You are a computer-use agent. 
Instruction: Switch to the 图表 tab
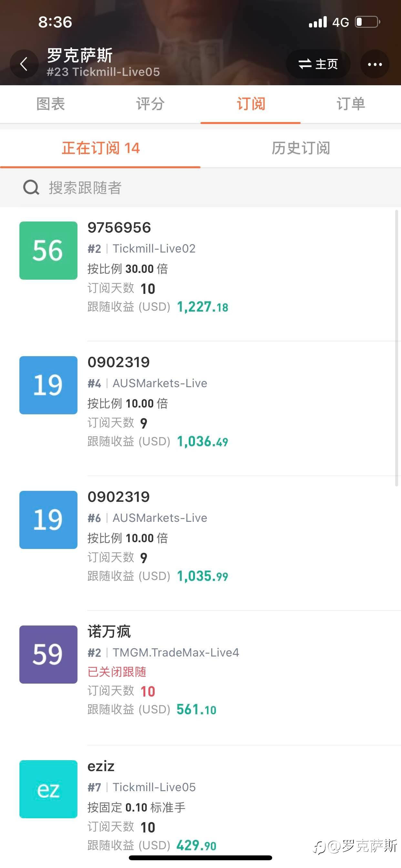(51, 104)
